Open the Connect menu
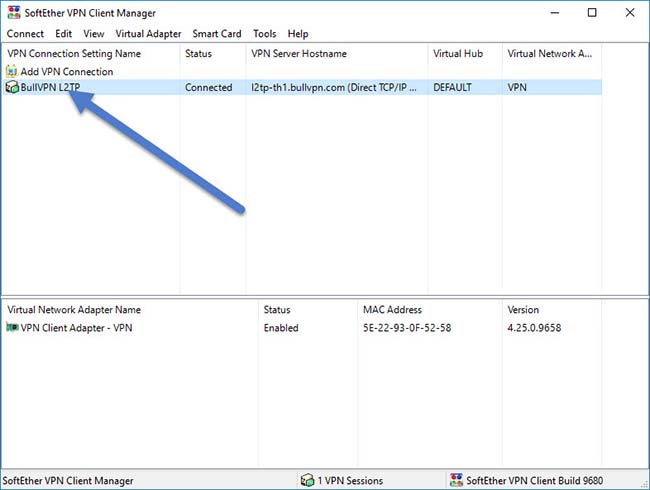 pos(25,34)
